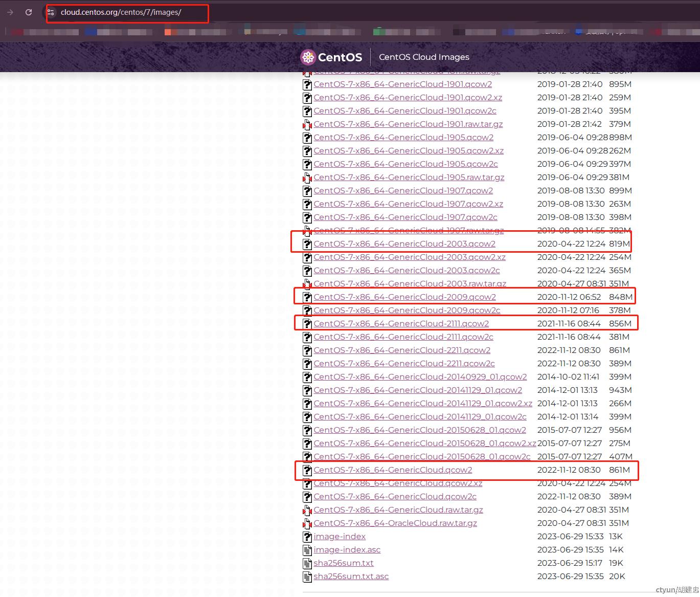The image size is (700, 597).
Task: Open site information icon in address bar
Action: tap(50, 12)
